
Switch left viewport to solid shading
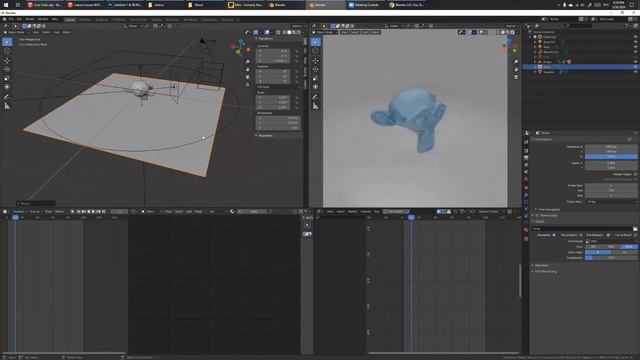(289, 32)
